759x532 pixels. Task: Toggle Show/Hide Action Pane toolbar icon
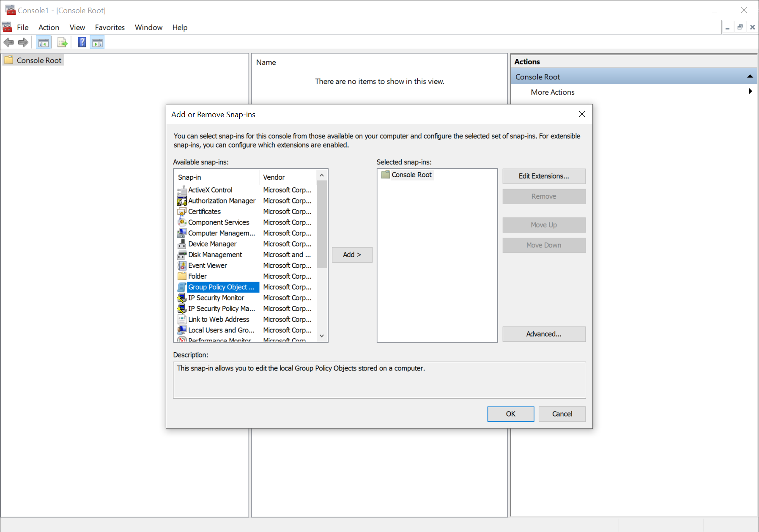[98, 42]
